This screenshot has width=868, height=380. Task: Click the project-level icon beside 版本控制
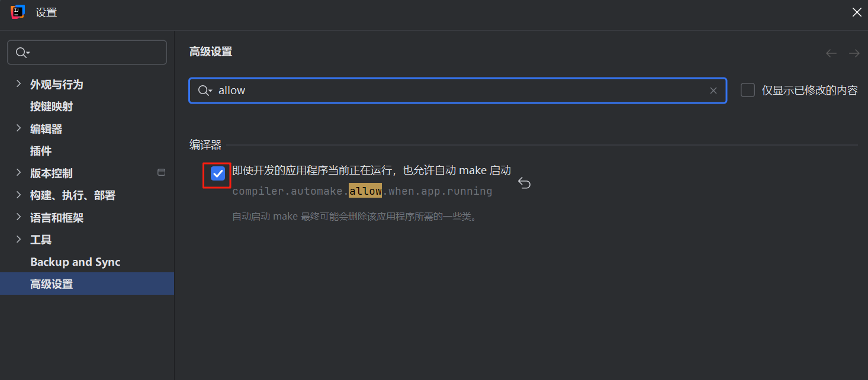pyautogui.click(x=161, y=173)
